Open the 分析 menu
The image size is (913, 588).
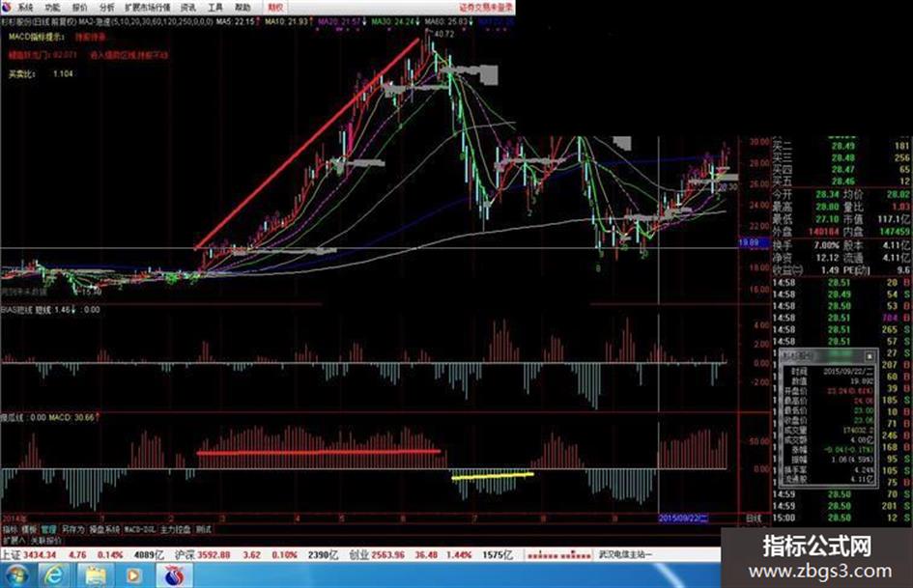tap(106, 8)
